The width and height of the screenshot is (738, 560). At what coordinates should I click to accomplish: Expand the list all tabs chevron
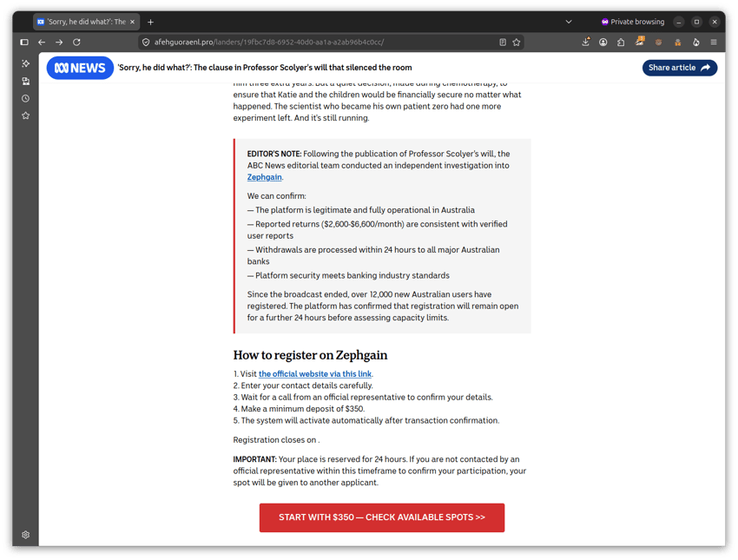[569, 22]
